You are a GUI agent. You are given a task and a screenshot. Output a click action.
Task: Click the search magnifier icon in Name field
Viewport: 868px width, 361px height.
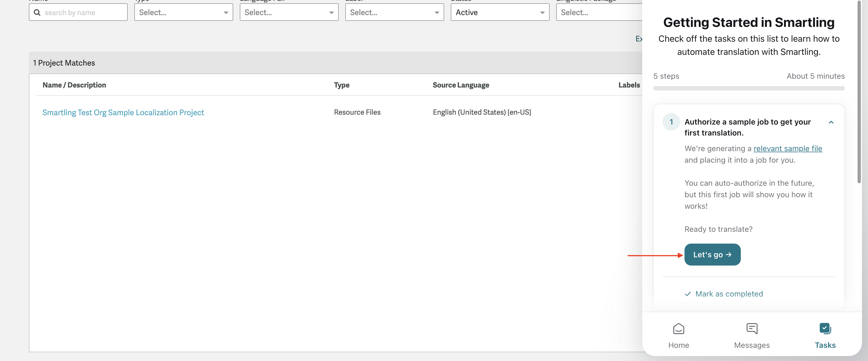click(x=37, y=12)
